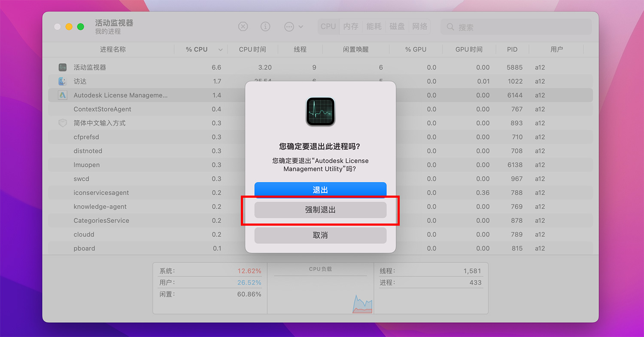Click the 访达 Finder row icon

click(x=63, y=81)
